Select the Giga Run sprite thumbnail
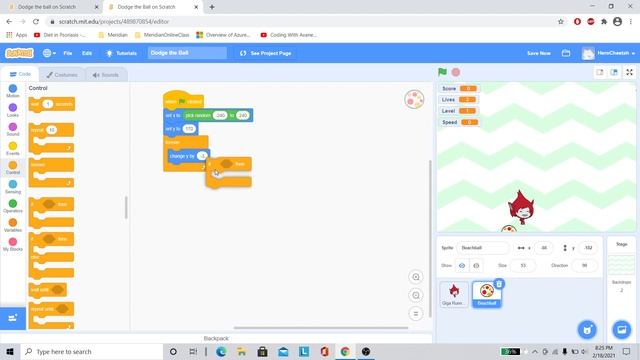Viewport: 640px width, 360px height. click(x=454, y=294)
